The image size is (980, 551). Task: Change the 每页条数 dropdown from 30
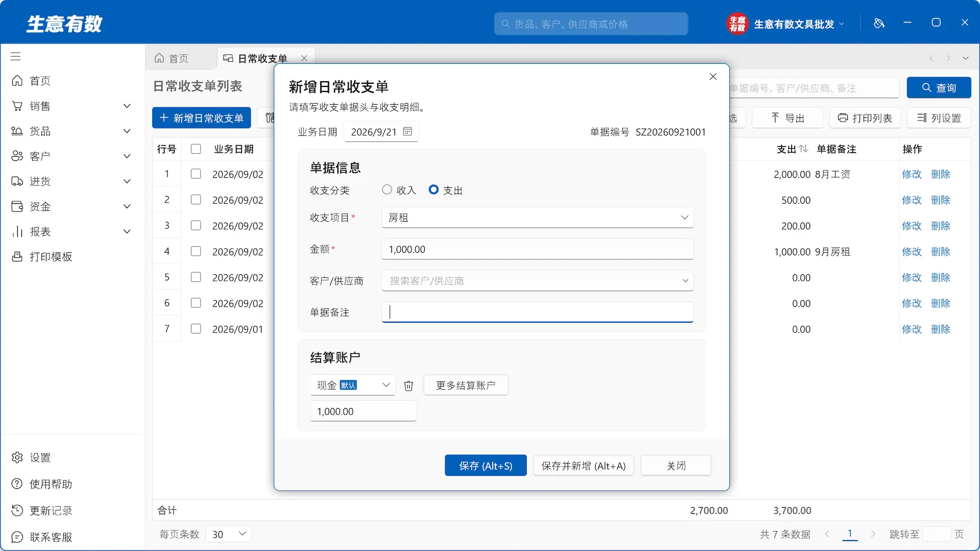click(228, 534)
